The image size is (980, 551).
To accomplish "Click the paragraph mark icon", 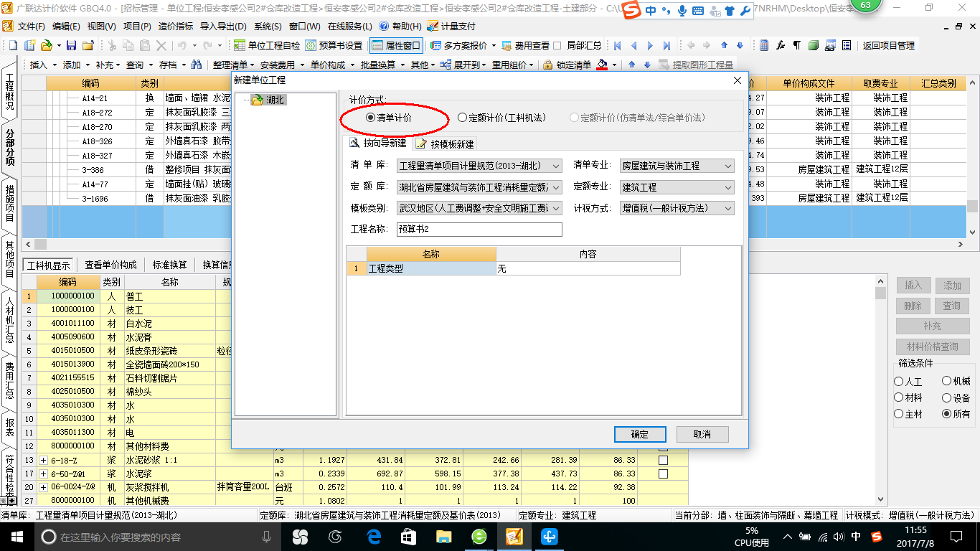I will [x=797, y=45].
